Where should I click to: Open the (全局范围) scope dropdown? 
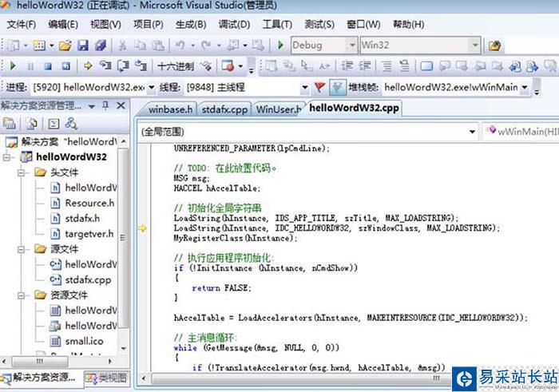pos(472,132)
